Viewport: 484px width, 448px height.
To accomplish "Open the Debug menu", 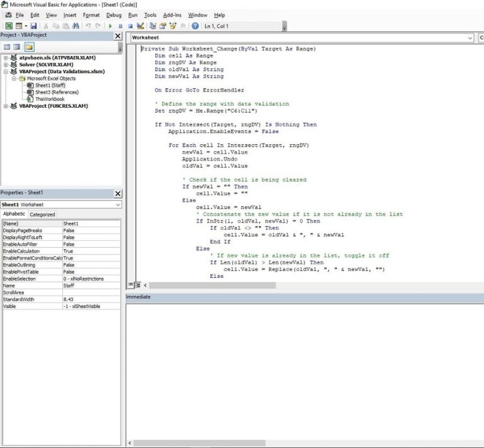I will 113,14.
